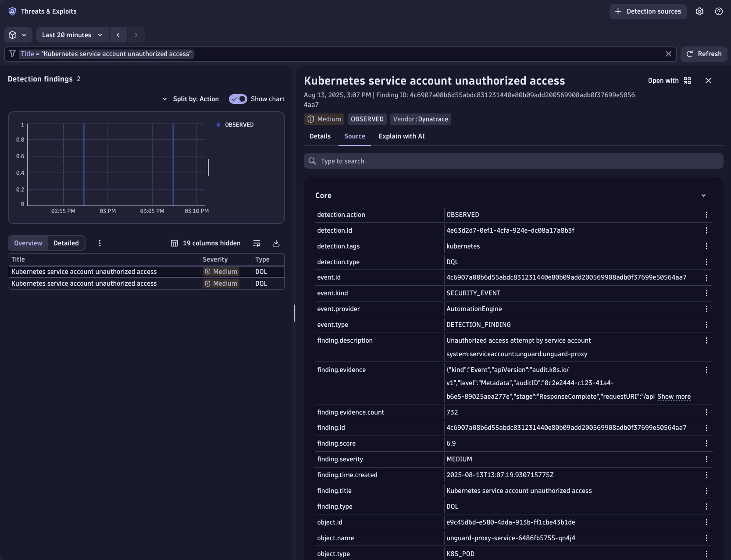Toggle the Show chart switch
The height and width of the screenshot is (560, 731).
coord(238,99)
